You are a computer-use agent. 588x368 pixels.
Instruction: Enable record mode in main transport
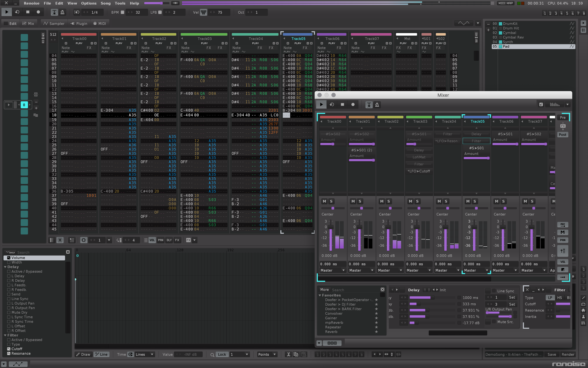(x=38, y=12)
